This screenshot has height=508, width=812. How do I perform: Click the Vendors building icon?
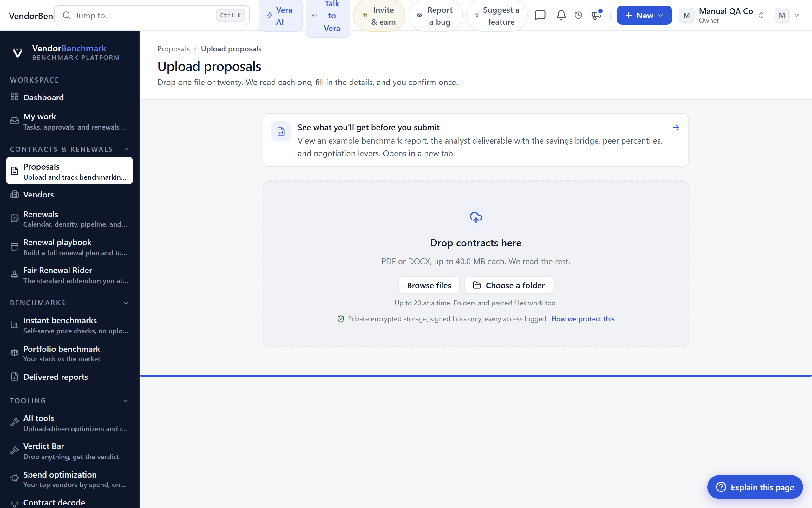point(14,194)
